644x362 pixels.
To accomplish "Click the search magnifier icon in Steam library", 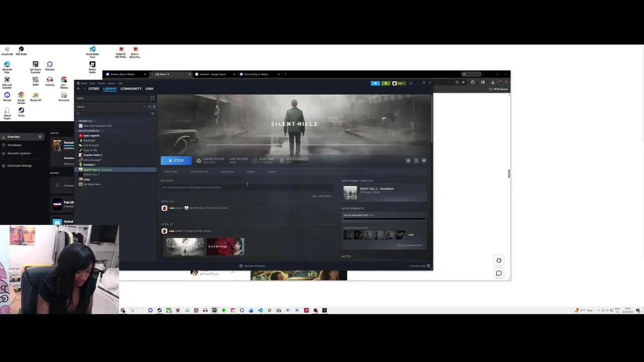I will point(78,114).
